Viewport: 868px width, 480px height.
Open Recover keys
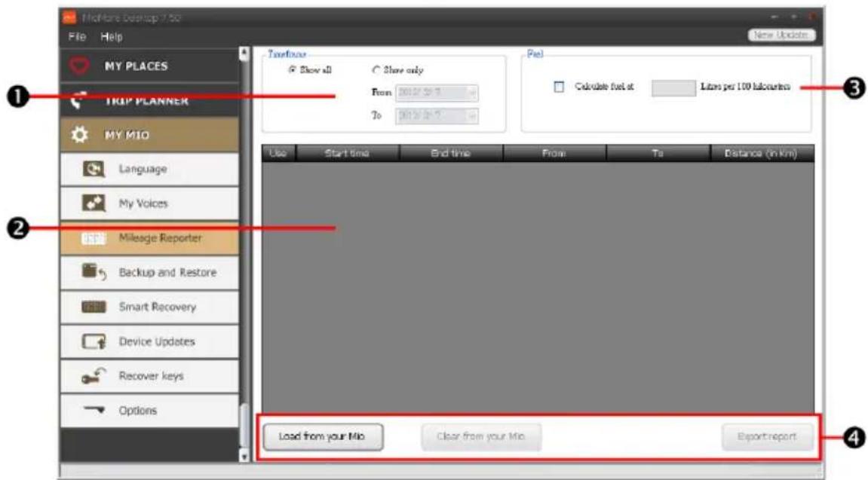(x=149, y=375)
